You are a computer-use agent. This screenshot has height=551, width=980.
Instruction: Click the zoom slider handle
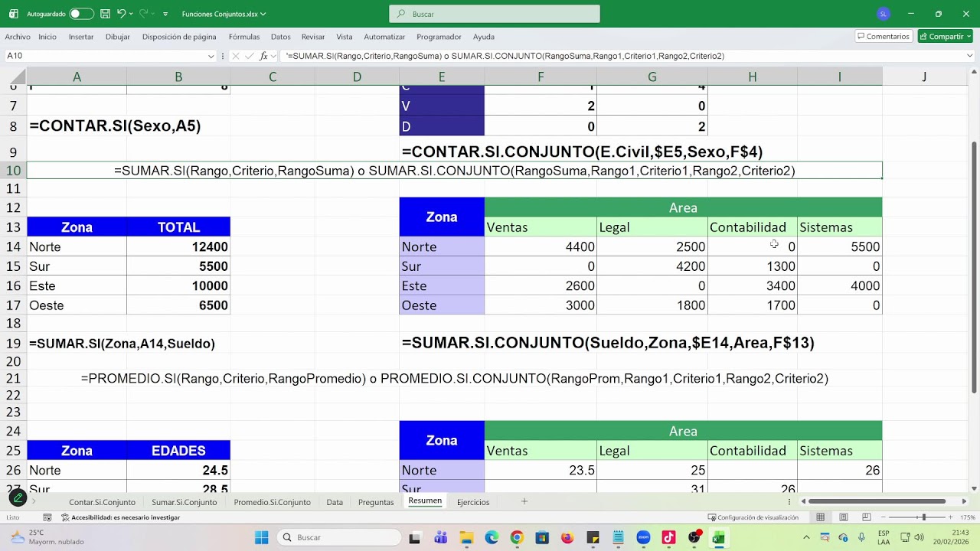point(923,517)
